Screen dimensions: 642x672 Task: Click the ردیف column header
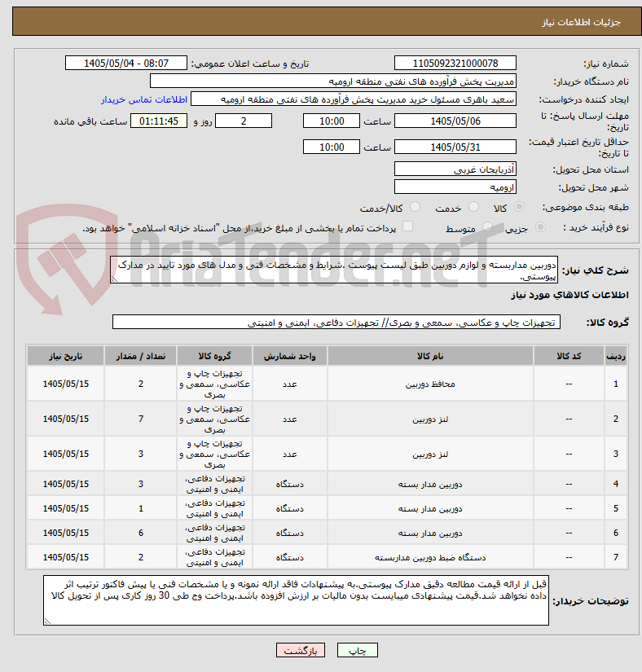click(616, 356)
